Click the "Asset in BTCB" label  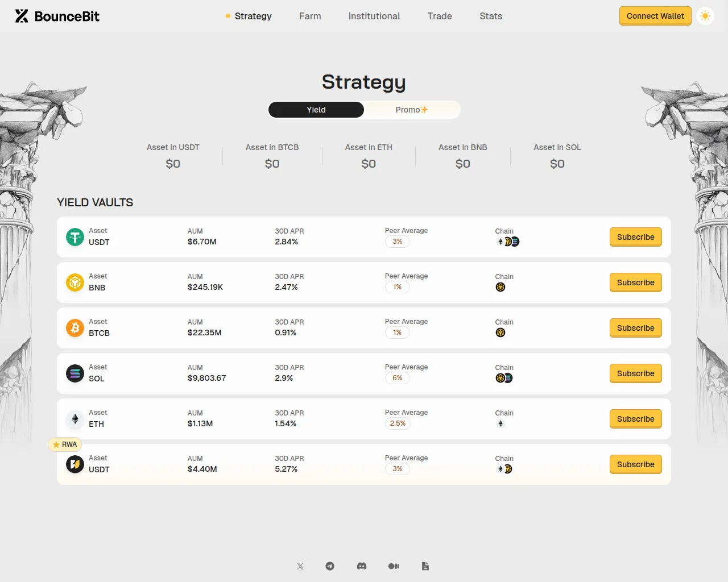tap(272, 147)
